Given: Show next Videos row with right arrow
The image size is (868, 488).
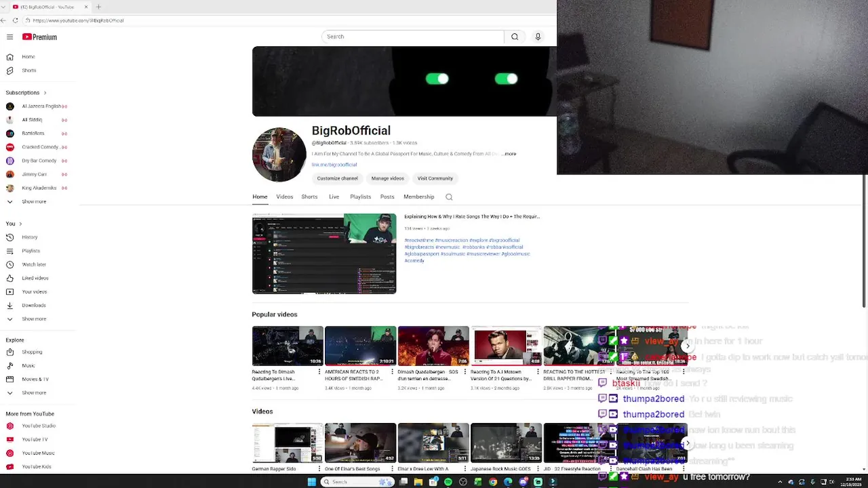Looking at the screenshot, I should coord(688,443).
